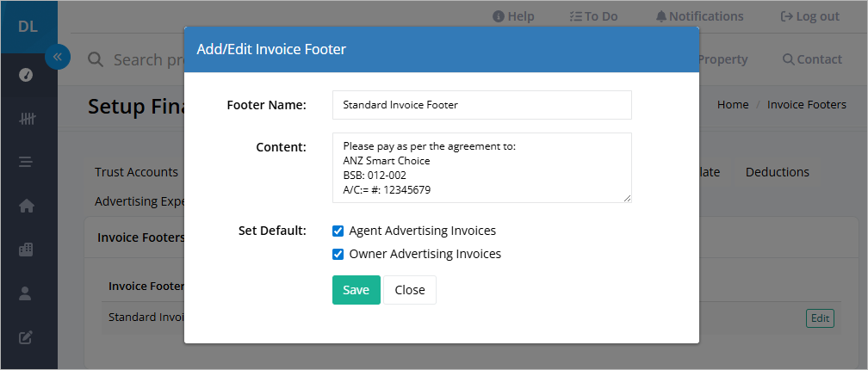The width and height of the screenshot is (868, 370).
Task: Switch to the Deductions tab
Action: tap(778, 172)
